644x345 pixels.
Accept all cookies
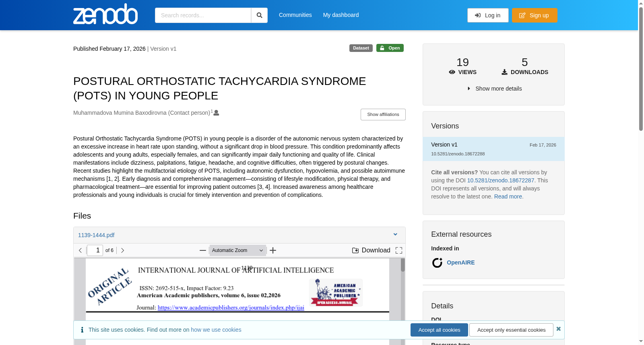point(439,330)
